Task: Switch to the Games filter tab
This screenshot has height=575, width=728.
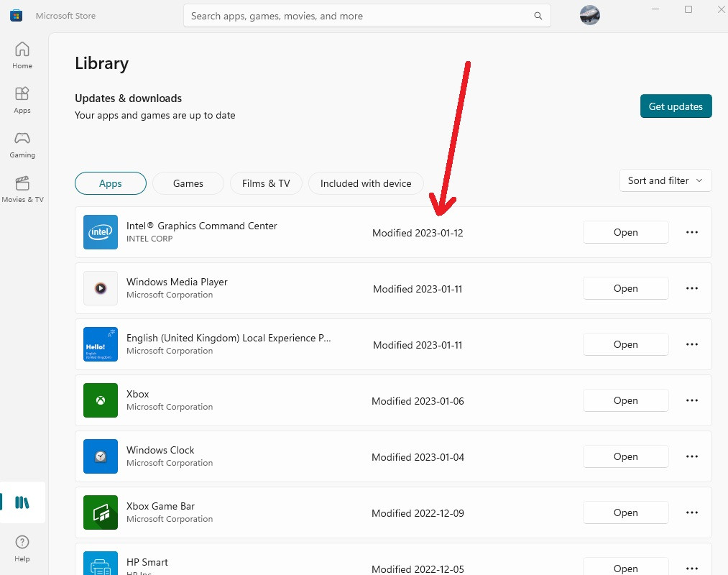Action: [x=188, y=183]
